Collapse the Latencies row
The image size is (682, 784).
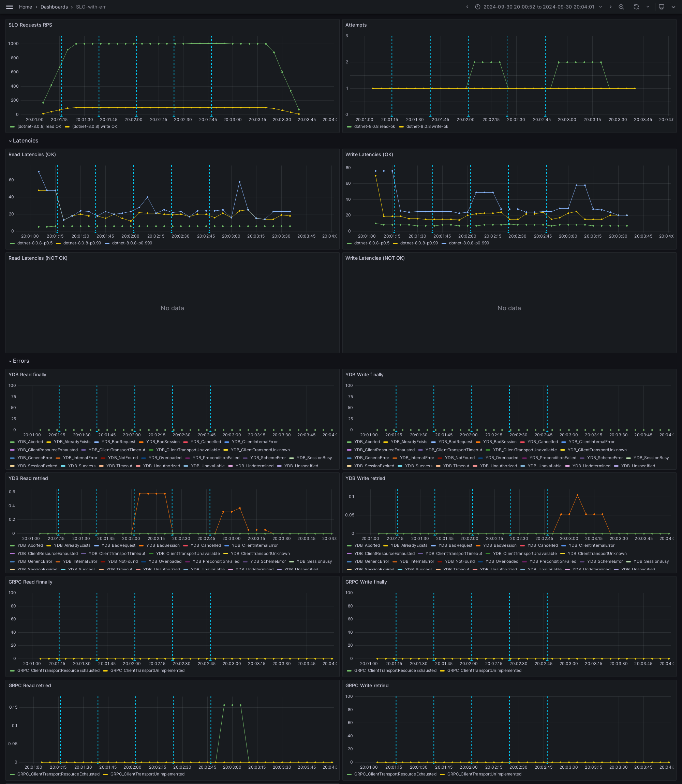(x=24, y=141)
